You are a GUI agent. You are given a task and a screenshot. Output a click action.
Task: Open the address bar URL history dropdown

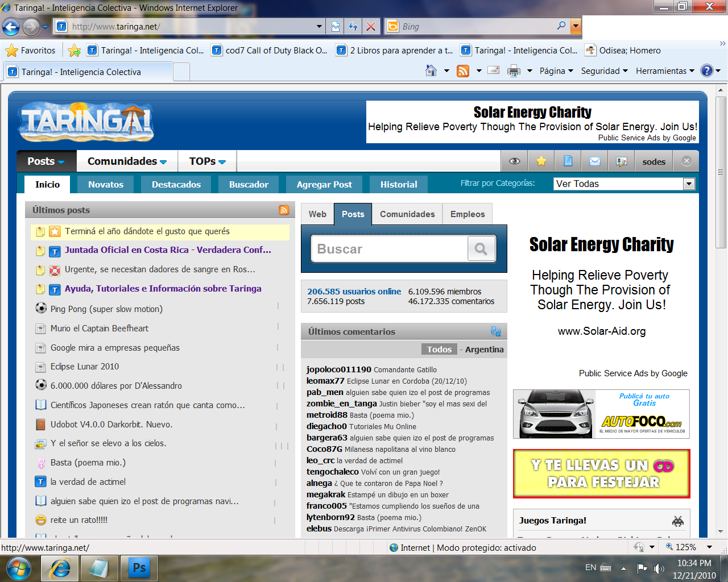pyautogui.click(x=319, y=26)
